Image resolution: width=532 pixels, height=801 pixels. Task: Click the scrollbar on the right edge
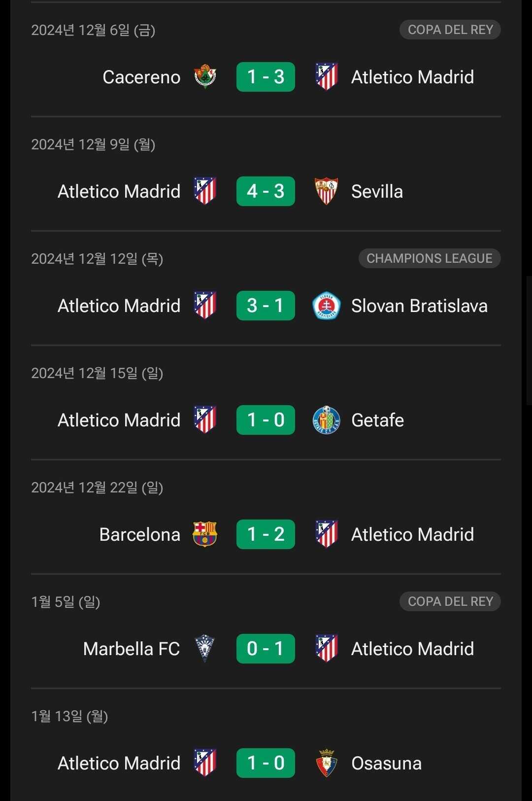tap(528, 340)
